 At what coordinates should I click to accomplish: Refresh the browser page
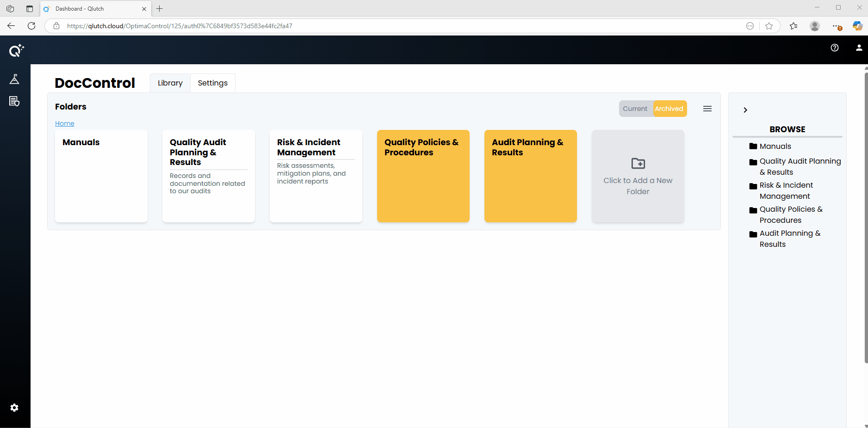(31, 26)
